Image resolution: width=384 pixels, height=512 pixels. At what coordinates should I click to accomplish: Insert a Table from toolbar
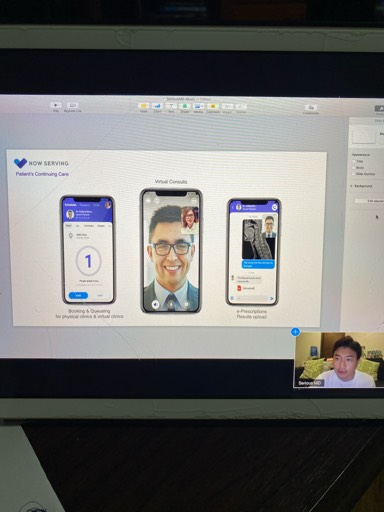tap(144, 106)
